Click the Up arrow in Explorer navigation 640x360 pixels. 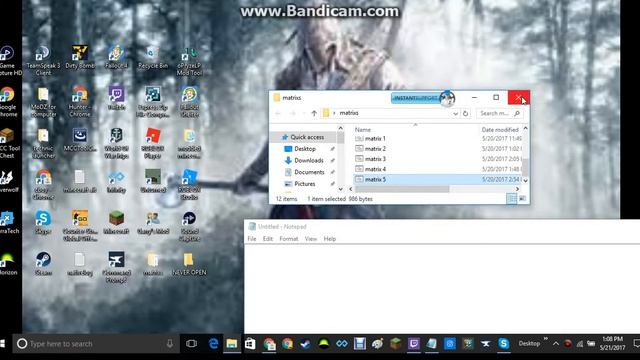click(x=314, y=113)
